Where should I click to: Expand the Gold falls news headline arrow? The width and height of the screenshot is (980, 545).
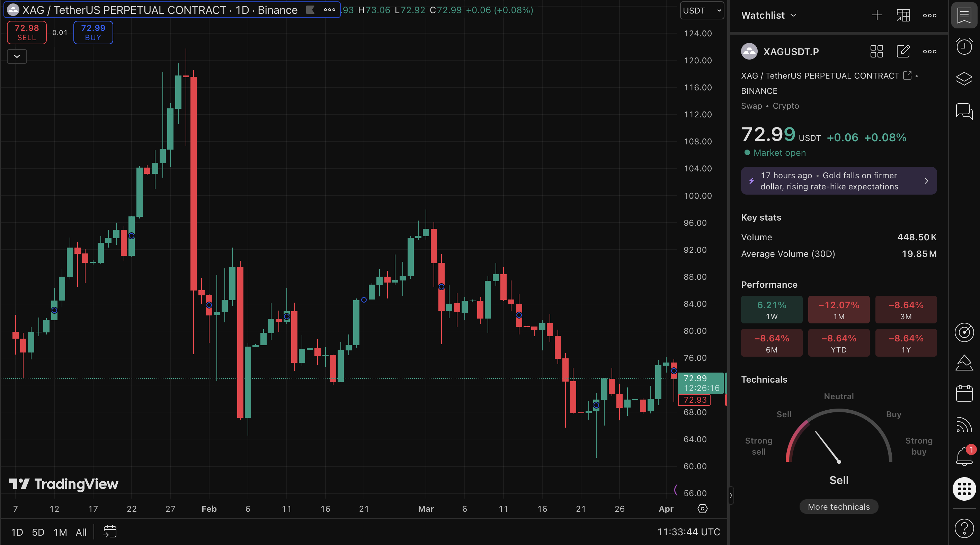tap(926, 181)
